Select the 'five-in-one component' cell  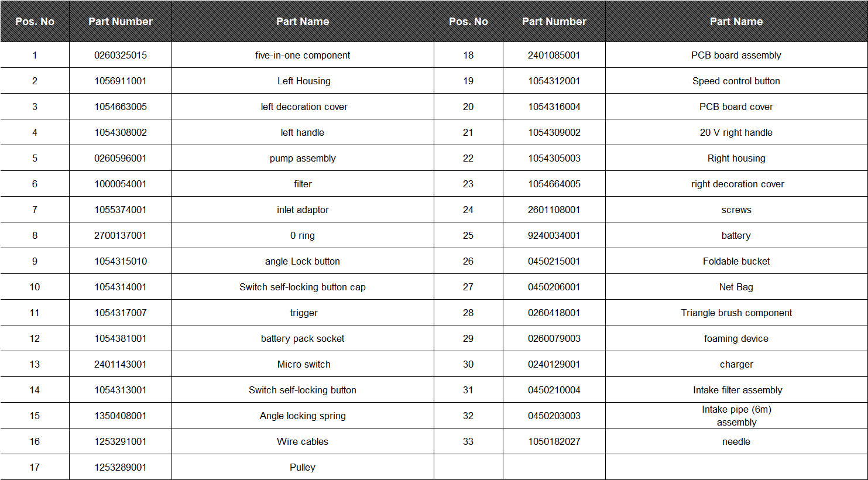303,55
